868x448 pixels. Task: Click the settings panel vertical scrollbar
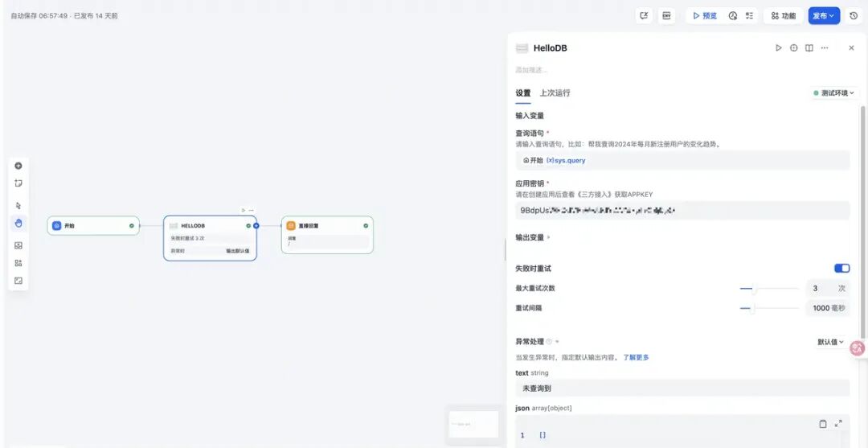pos(862,221)
